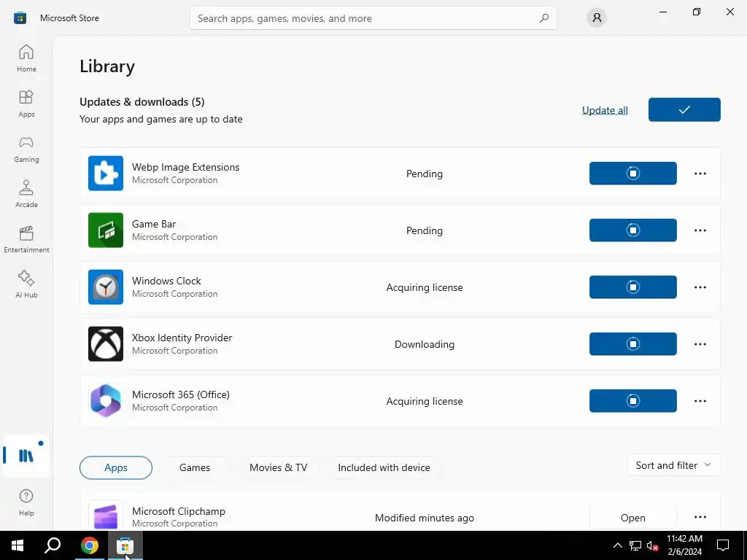Click the Update all link
The image size is (747, 560).
click(605, 110)
